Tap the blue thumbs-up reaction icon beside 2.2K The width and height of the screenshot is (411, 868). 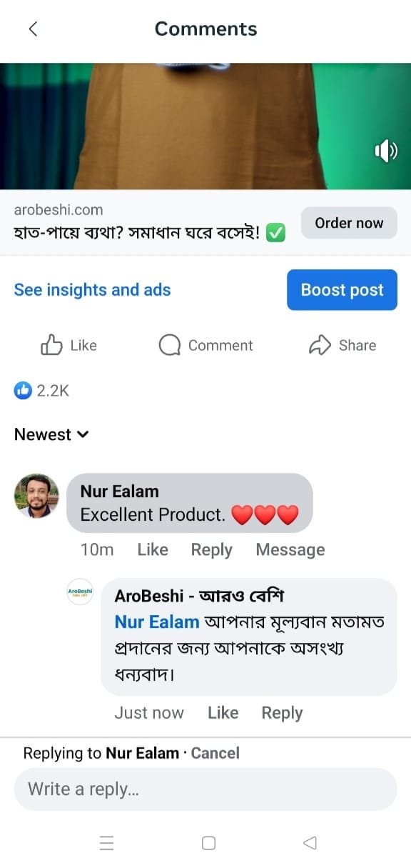pyautogui.click(x=22, y=390)
